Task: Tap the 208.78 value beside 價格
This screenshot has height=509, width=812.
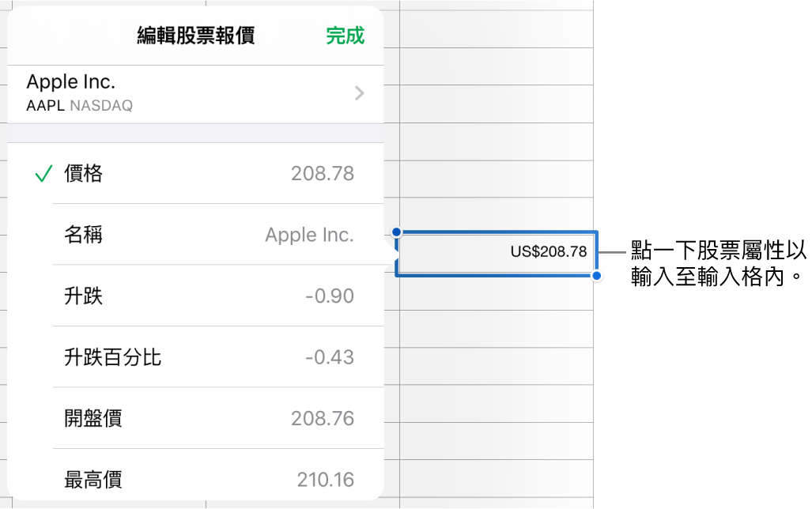Action: (323, 173)
